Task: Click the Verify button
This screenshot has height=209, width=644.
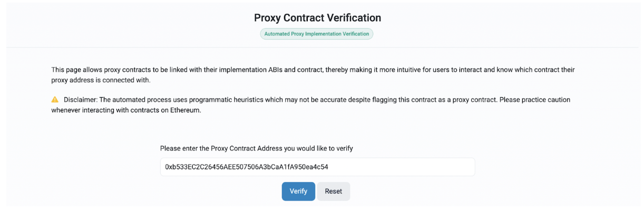Action: click(298, 191)
